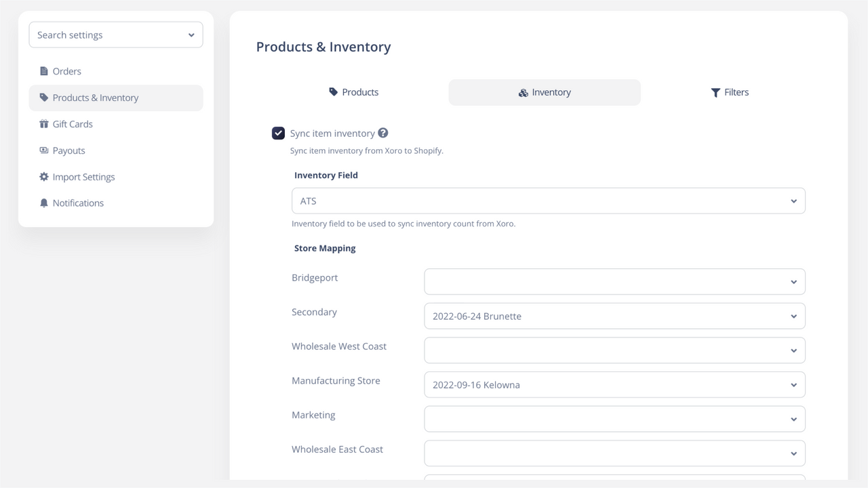This screenshot has height=488, width=868.
Task: Expand the Bridgeport store mapping dropdown
Action: pyautogui.click(x=615, y=282)
